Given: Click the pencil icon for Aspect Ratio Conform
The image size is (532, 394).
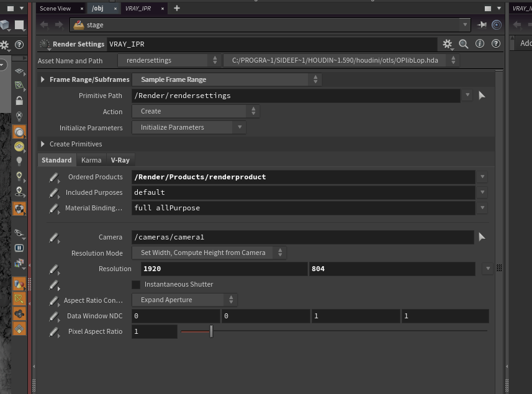Looking at the screenshot, I should (54, 301).
